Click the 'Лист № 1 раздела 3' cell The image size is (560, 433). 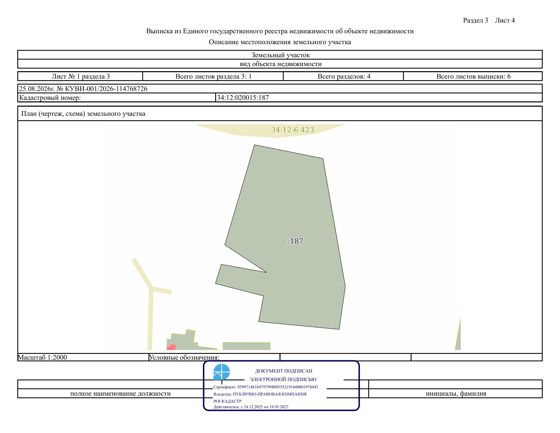[80, 76]
